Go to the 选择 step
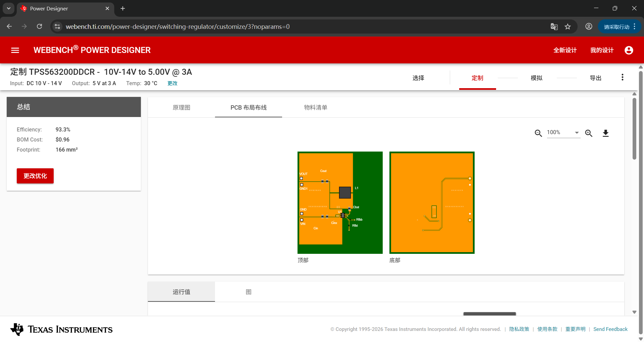644x342 pixels. [418, 78]
